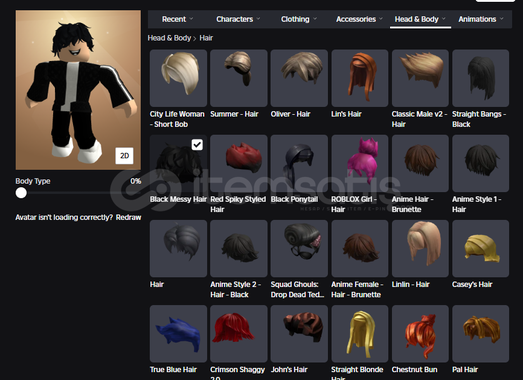
Task: Choose the Oliver - Hair thumbnail
Action: (x=299, y=78)
